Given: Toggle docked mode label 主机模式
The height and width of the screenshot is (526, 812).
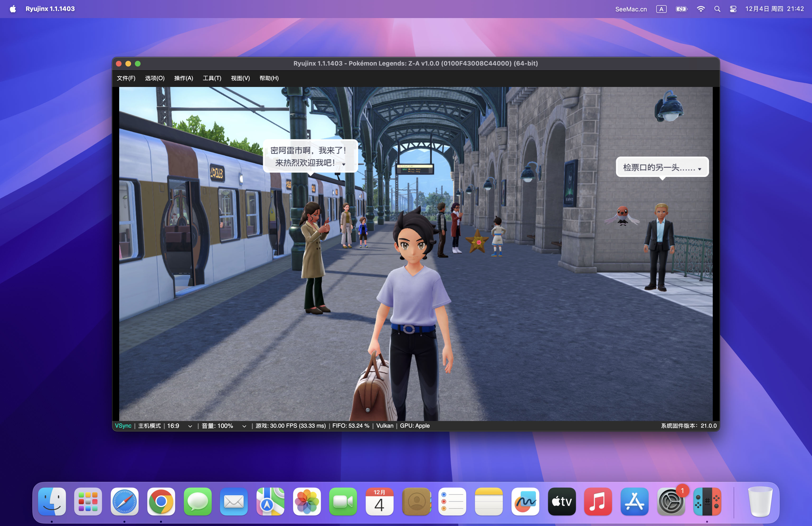Looking at the screenshot, I should (149, 426).
